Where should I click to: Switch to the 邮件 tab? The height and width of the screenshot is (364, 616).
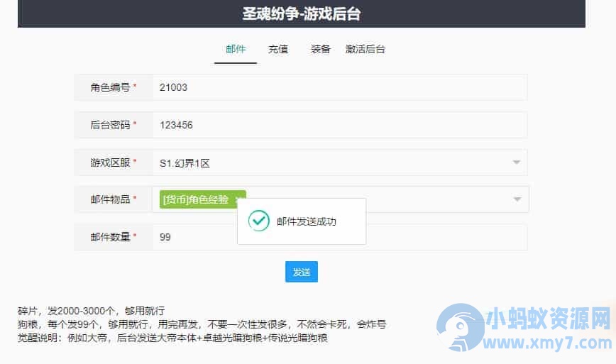(x=236, y=49)
